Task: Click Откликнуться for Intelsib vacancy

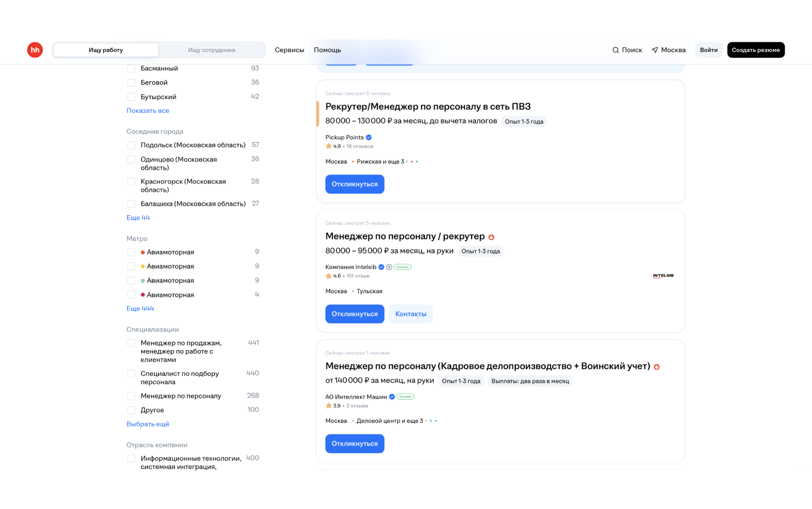Action: pos(355,314)
